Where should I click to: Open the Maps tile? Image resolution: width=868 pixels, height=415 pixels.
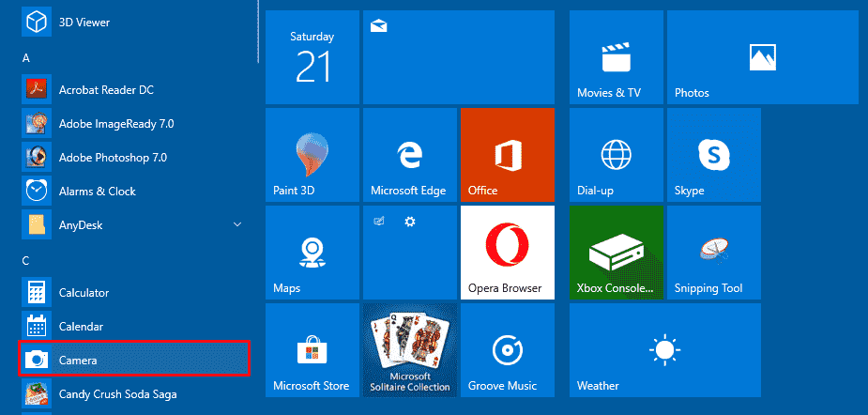[312, 253]
